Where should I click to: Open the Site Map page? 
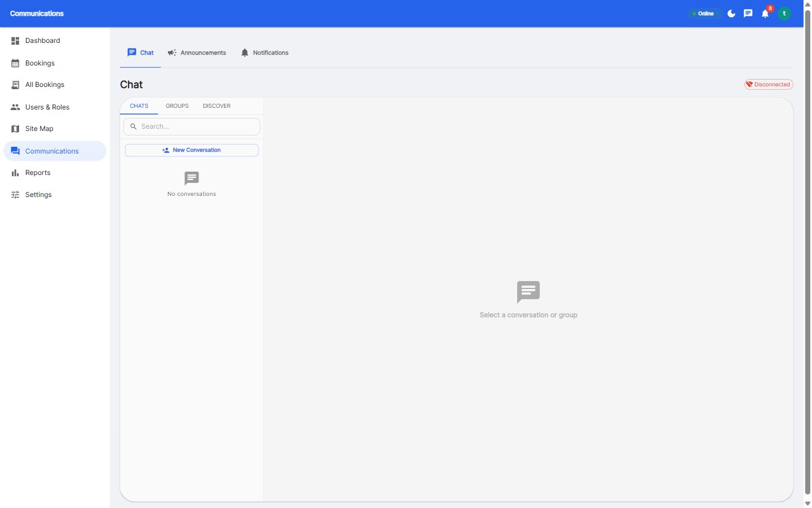[55, 129]
